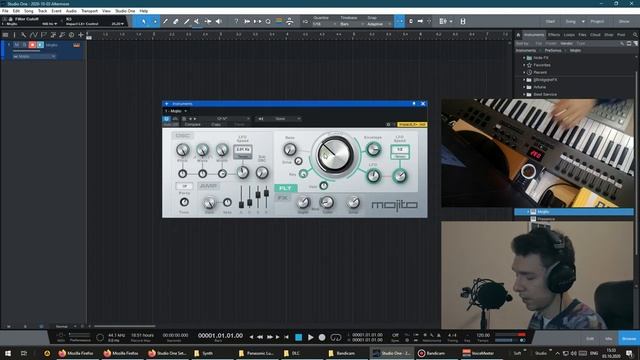Toggle monitor button on Mojito track
This screenshot has width=640, height=360.
coord(40,45)
